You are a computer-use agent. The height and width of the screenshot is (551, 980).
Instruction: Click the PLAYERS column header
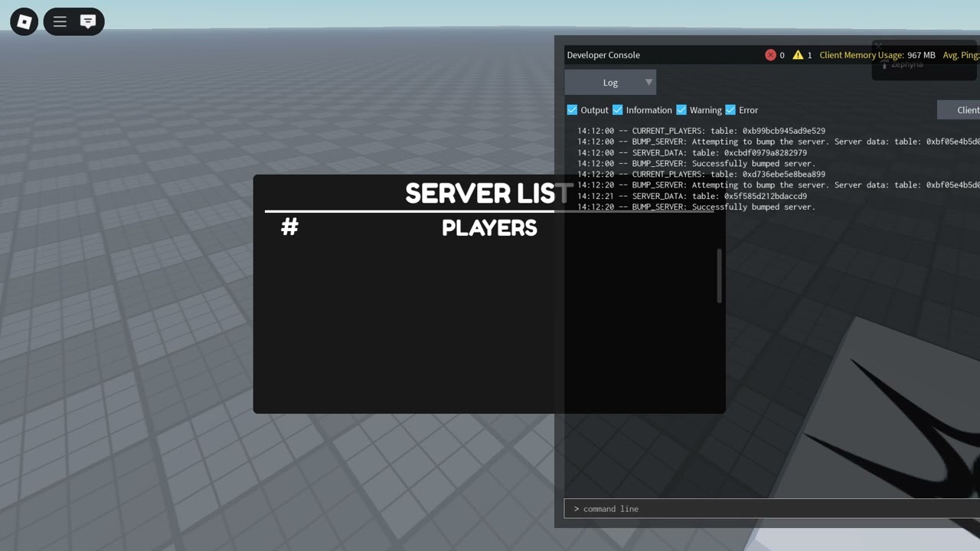[489, 228]
